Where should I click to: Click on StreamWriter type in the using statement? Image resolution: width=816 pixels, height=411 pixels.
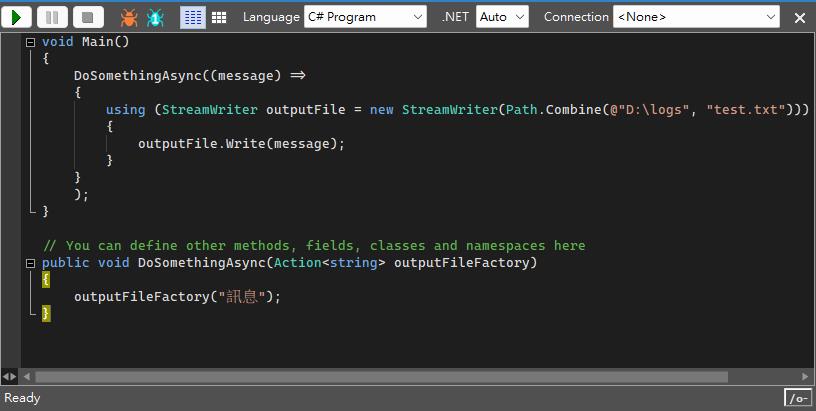click(209, 109)
